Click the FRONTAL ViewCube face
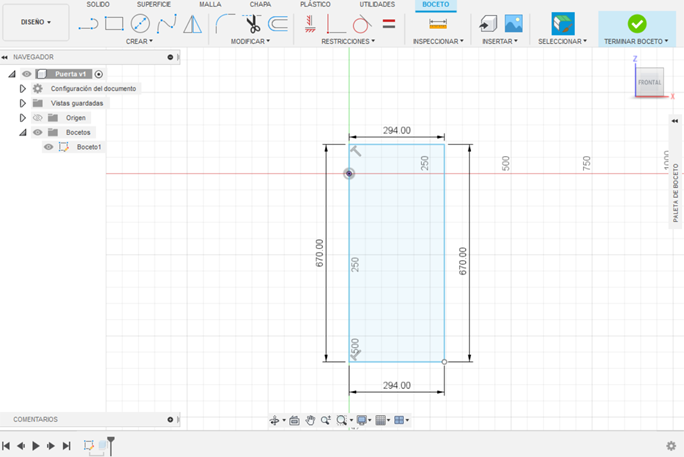This screenshot has width=684, height=457. (x=650, y=82)
